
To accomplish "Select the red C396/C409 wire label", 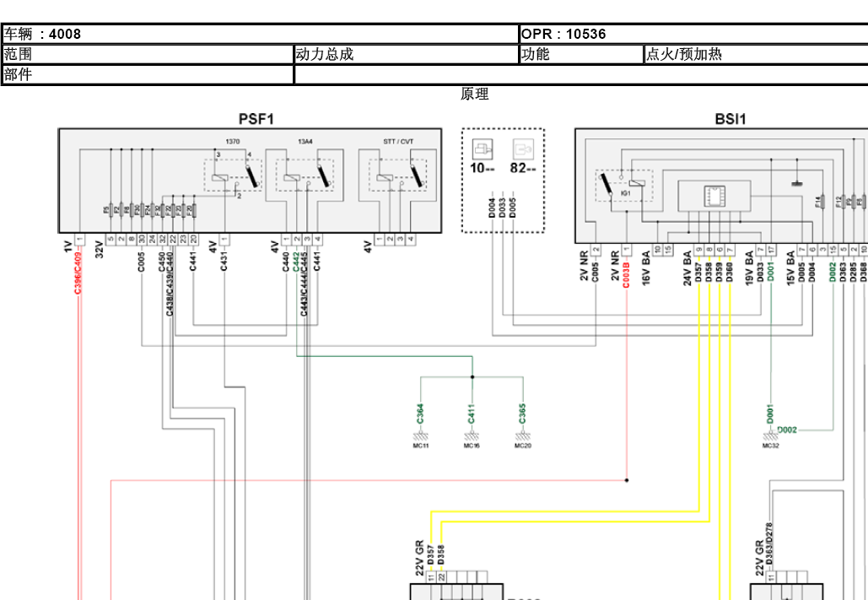I will pos(79,273).
